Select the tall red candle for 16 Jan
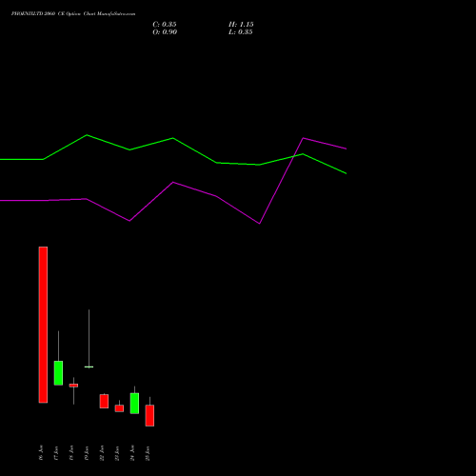Viewport: 476px width, 476px height. (x=43, y=325)
